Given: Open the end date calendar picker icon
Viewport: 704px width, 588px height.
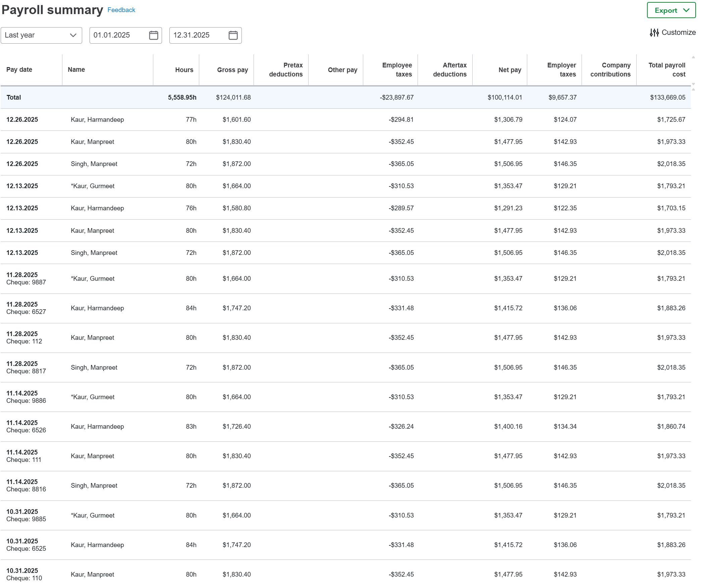Looking at the screenshot, I should tap(233, 35).
